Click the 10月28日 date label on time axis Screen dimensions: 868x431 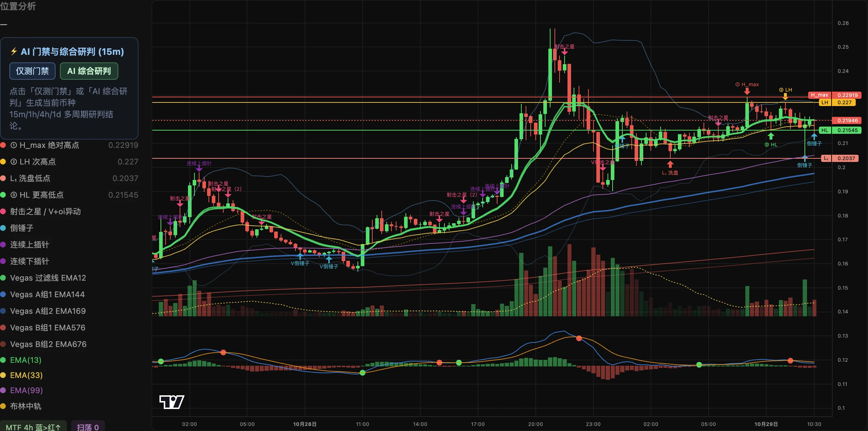(305, 424)
